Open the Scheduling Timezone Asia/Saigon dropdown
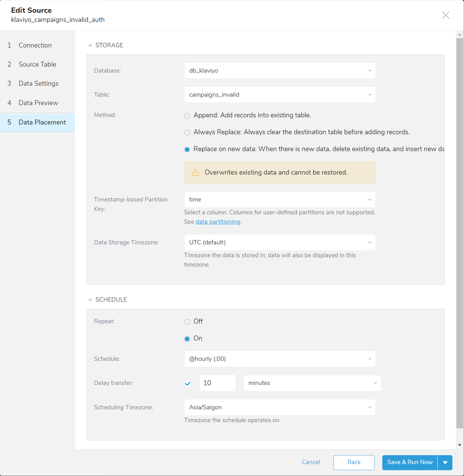Image resolution: width=464 pixels, height=476 pixels. (x=280, y=407)
